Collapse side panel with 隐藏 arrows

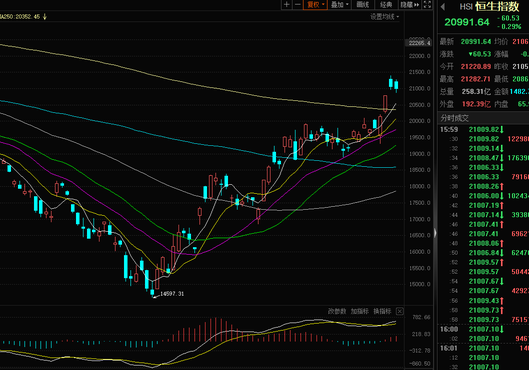[x=410, y=4]
